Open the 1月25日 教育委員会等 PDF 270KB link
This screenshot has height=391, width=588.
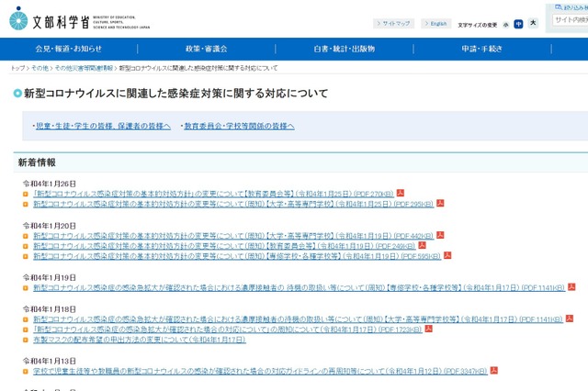click(x=213, y=194)
